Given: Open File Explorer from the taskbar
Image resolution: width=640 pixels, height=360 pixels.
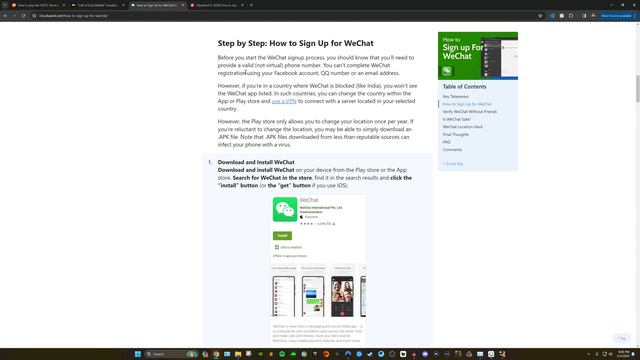Looking at the screenshot, I should [x=238, y=354].
